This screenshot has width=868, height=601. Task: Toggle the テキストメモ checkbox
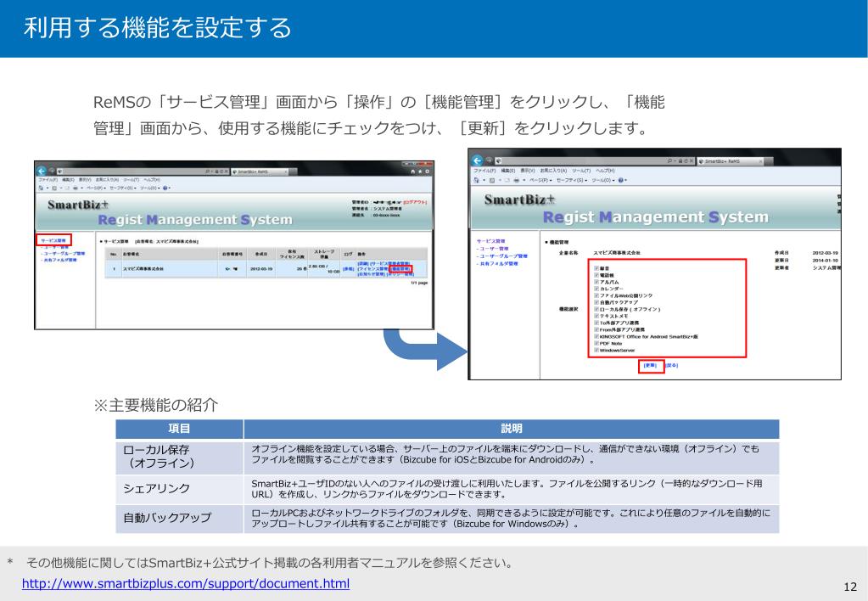[x=596, y=316]
